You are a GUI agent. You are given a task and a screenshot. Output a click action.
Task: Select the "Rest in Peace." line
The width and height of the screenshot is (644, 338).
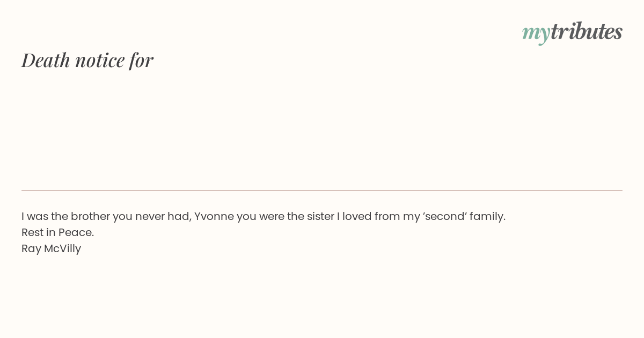(58, 232)
